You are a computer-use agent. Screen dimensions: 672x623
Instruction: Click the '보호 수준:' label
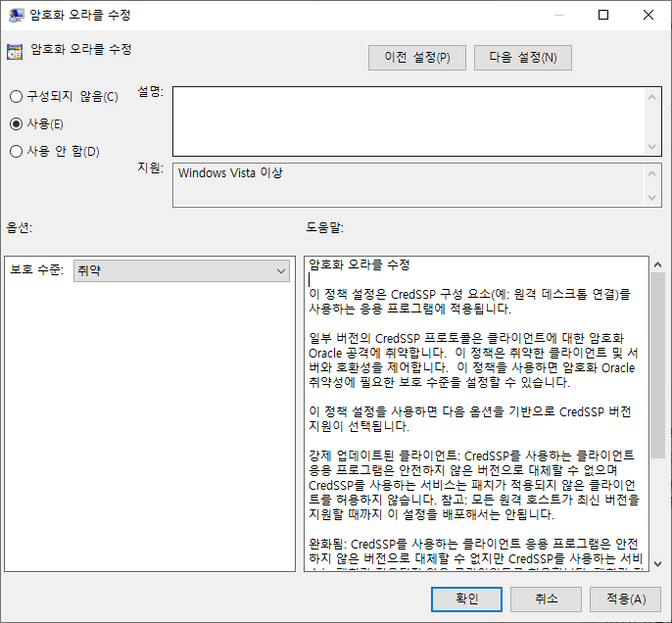coord(36,270)
